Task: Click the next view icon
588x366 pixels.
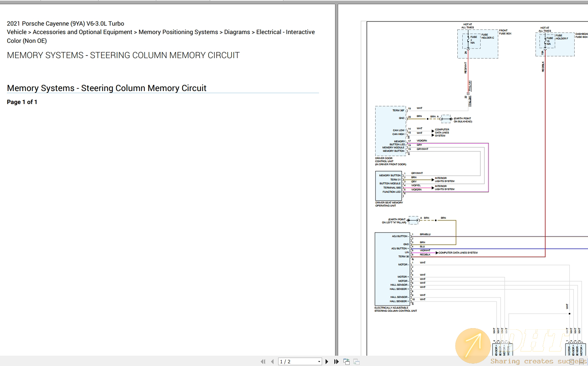Action: [356, 361]
